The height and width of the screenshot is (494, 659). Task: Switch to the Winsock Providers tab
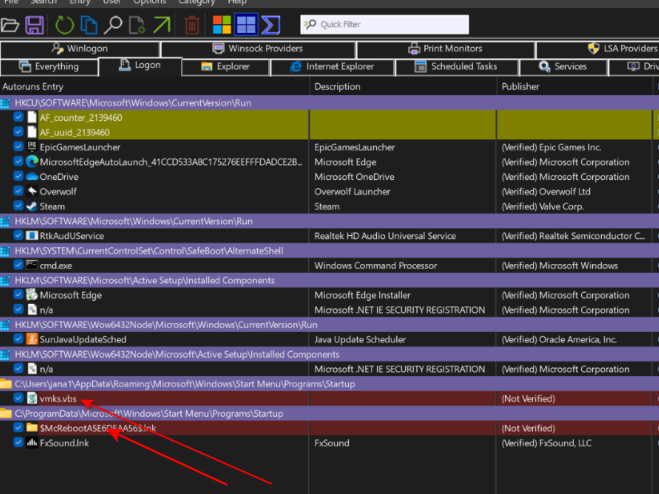point(258,49)
